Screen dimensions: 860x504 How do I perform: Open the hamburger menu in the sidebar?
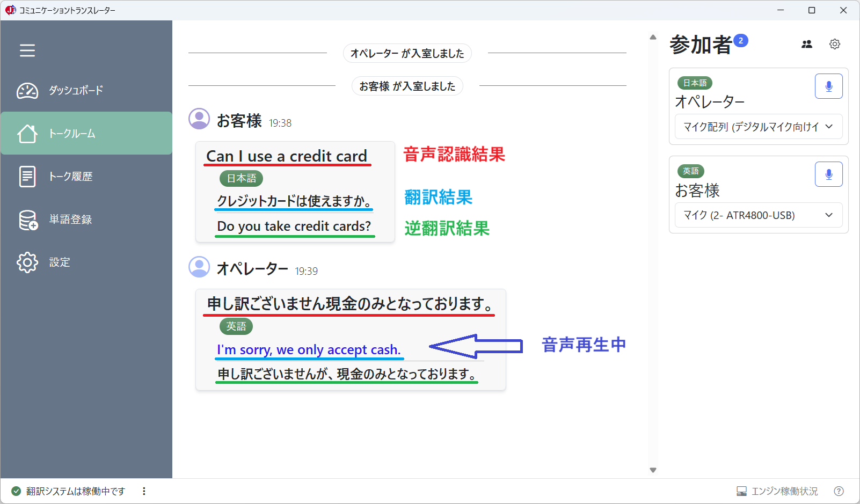pos(27,50)
